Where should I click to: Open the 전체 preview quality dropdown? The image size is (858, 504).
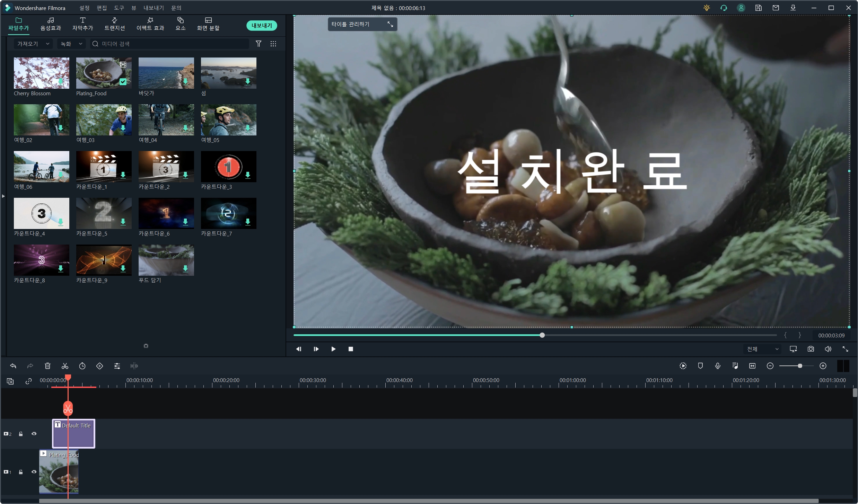click(x=763, y=349)
